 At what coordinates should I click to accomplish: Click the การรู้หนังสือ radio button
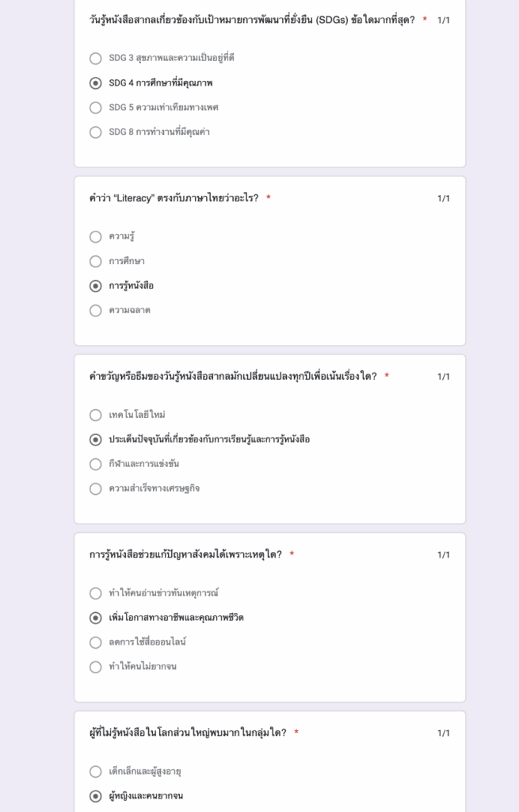pos(96,285)
